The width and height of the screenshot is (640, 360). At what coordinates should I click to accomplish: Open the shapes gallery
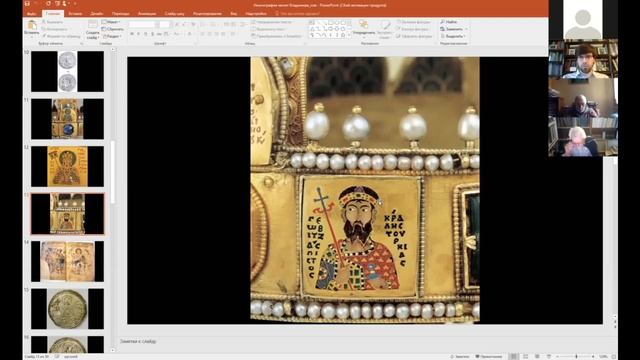330,29
